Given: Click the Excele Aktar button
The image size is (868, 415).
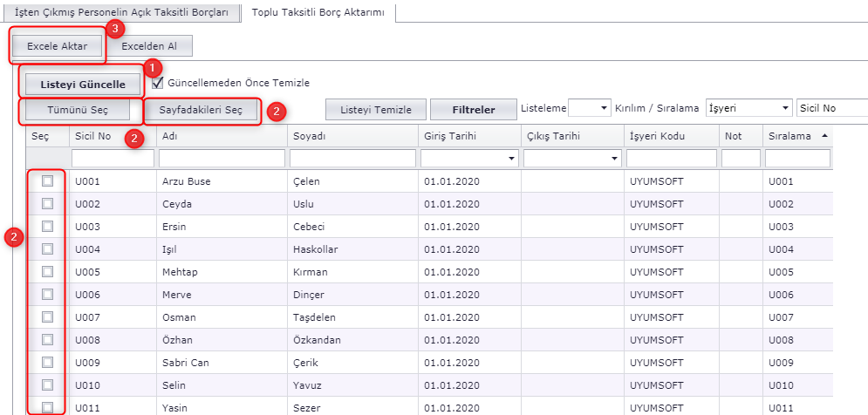Looking at the screenshot, I should 58,46.
